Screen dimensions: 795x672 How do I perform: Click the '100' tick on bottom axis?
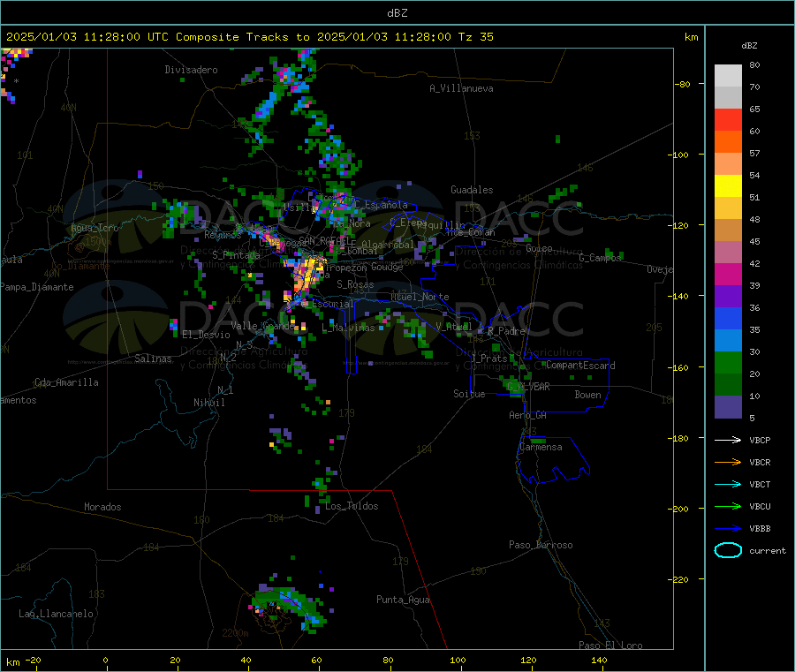click(458, 660)
